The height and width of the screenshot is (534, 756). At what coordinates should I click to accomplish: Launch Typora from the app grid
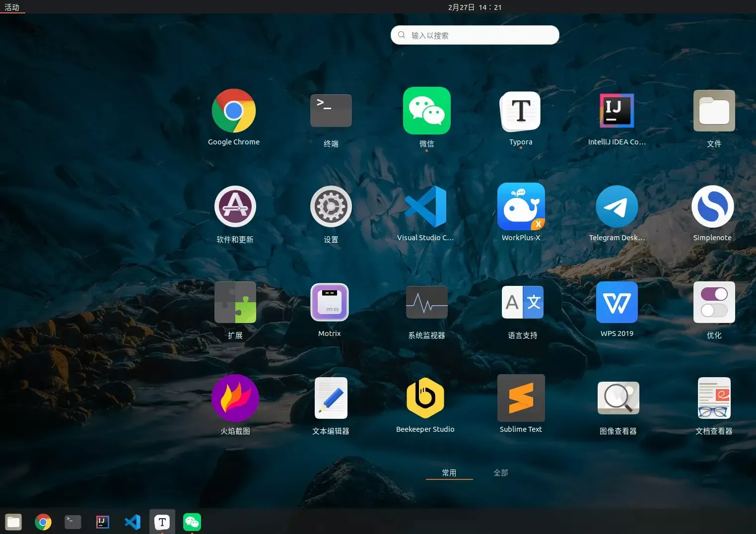(x=521, y=111)
